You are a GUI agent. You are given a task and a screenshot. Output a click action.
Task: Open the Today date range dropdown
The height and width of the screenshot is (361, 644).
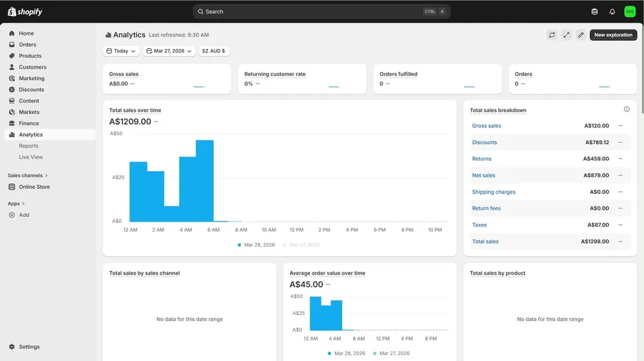click(x=121, y=51)
